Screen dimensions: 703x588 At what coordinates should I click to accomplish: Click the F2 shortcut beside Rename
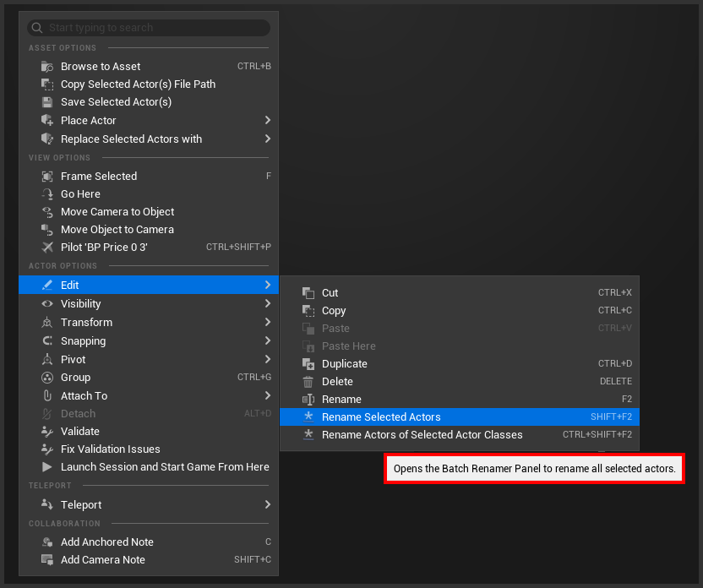[x=627, y=399]
